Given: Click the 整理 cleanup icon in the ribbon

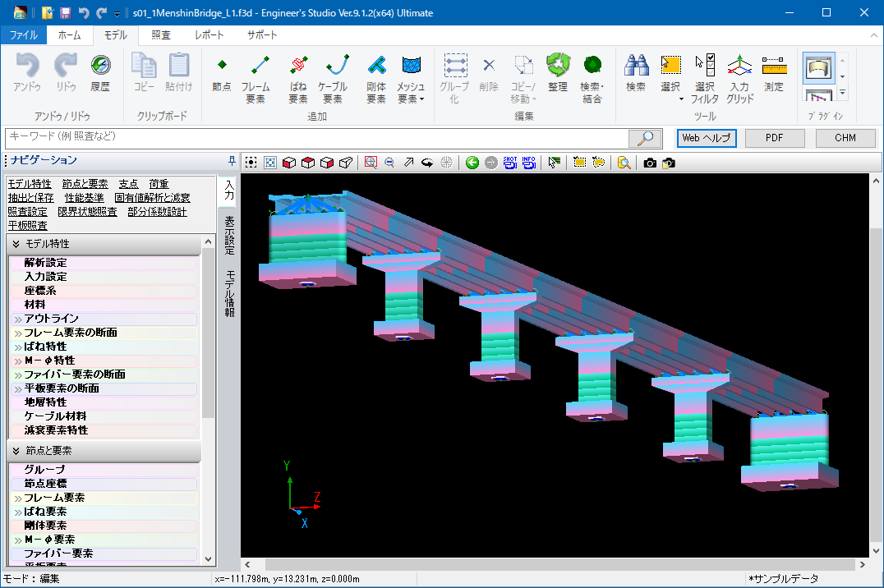Looking at the screenshot, I should coord(558,74).
